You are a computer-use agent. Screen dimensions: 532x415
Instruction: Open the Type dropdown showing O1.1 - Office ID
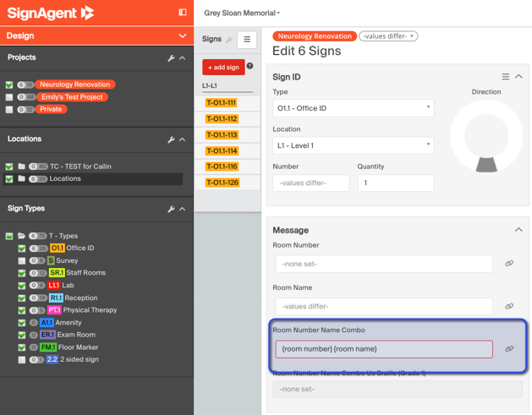click(354, 108)
